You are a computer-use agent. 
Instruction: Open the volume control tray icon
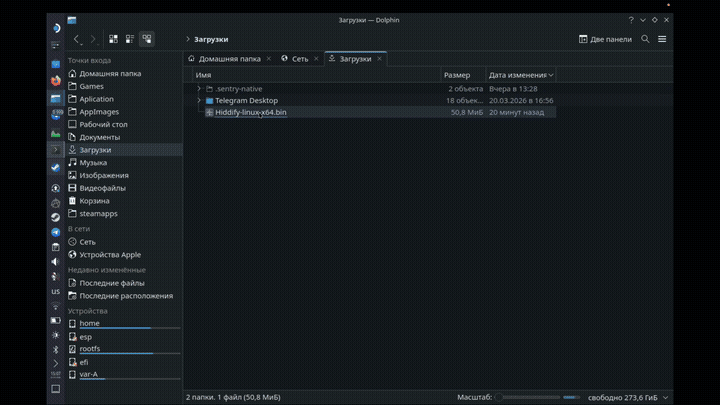point(56,261)
